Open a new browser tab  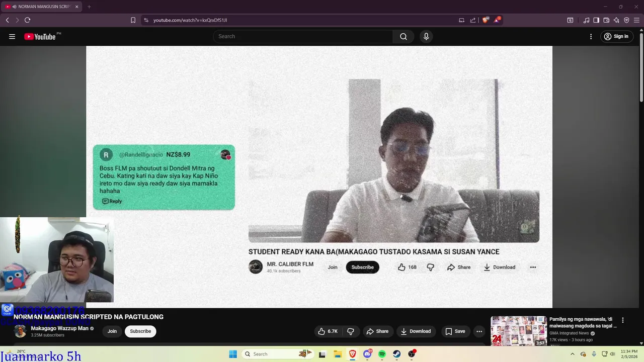(x=89, y=7)
